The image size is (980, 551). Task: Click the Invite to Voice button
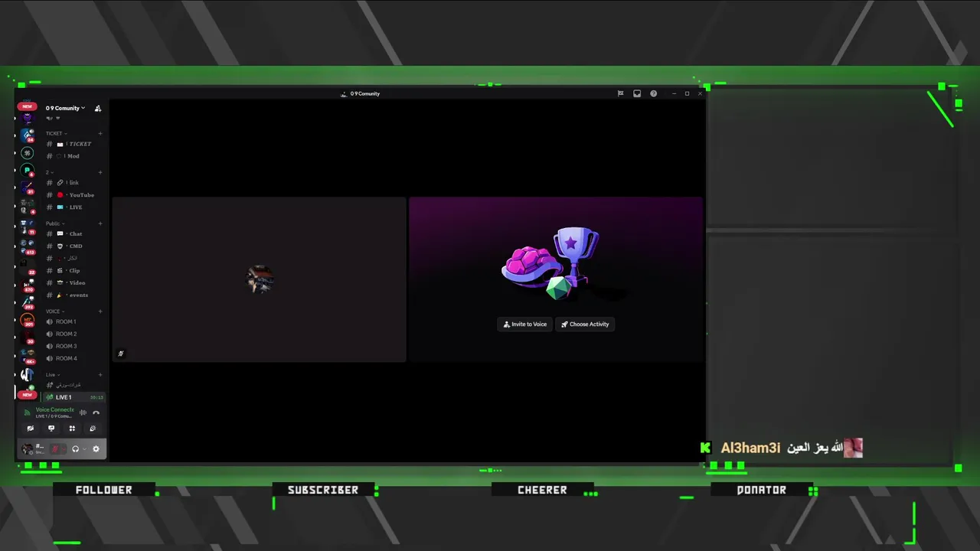coord(524,324)
